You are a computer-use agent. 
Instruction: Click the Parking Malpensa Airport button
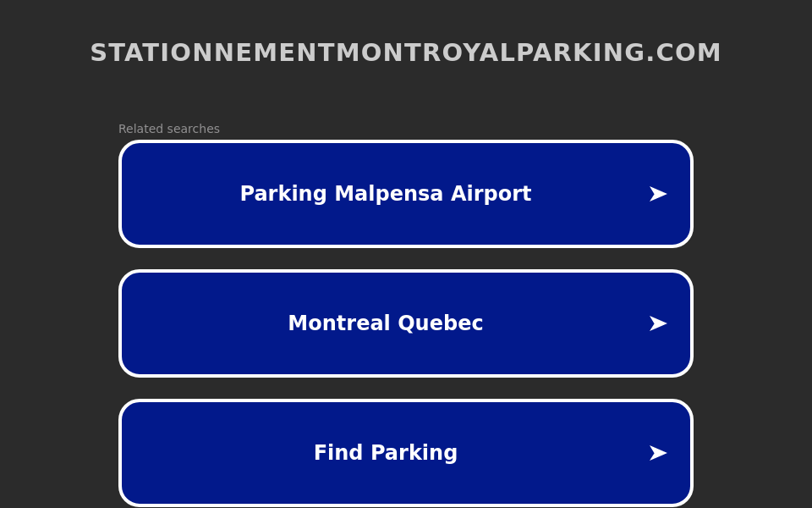pos(406,194)
